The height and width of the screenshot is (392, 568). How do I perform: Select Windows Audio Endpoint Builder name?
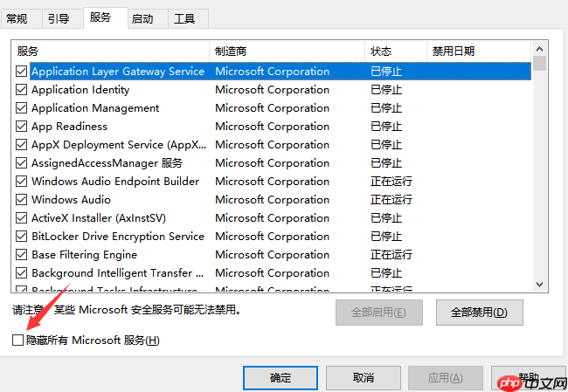115,182
